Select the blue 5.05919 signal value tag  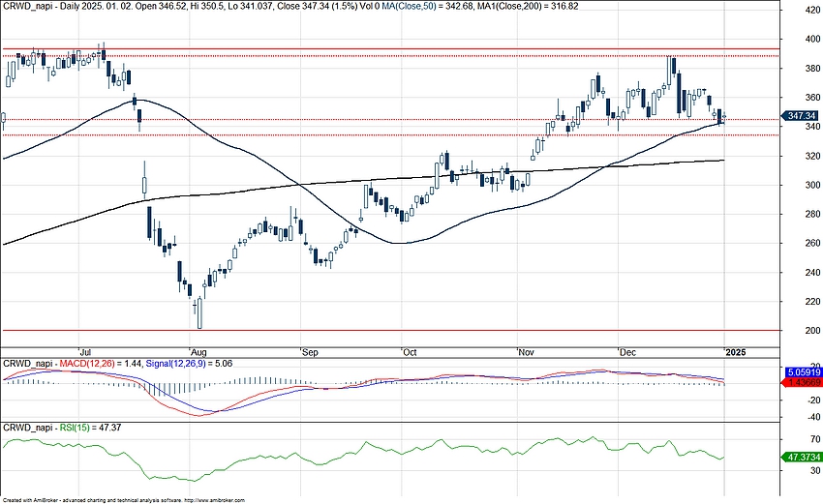pyautogui.click(x=803, y=372)
